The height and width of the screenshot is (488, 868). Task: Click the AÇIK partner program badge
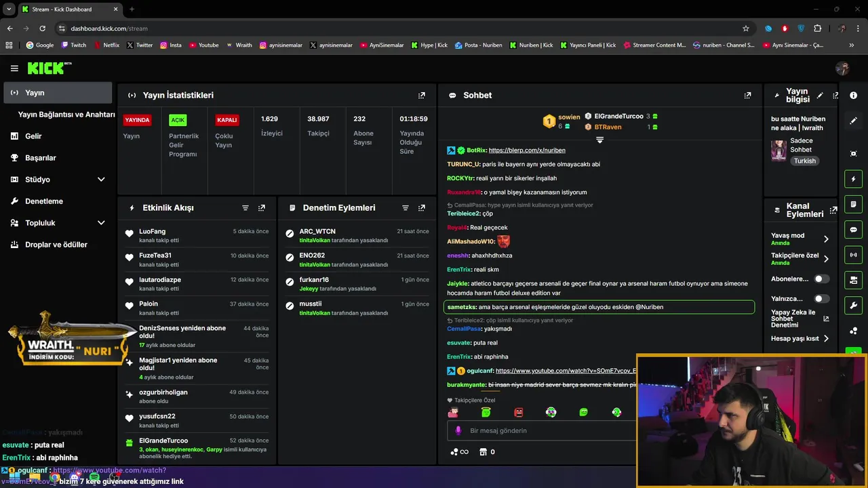tap(178, 120)
